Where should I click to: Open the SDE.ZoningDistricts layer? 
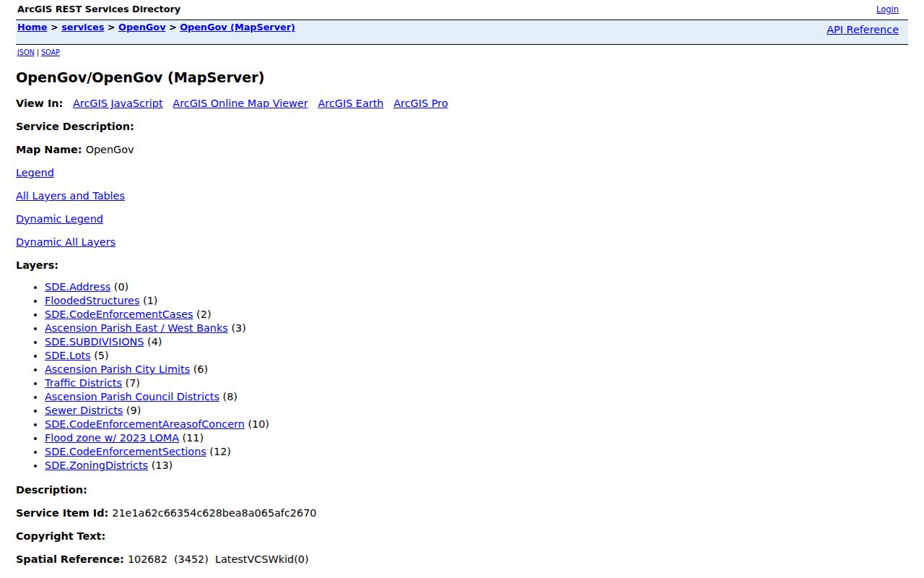(96, 465)
